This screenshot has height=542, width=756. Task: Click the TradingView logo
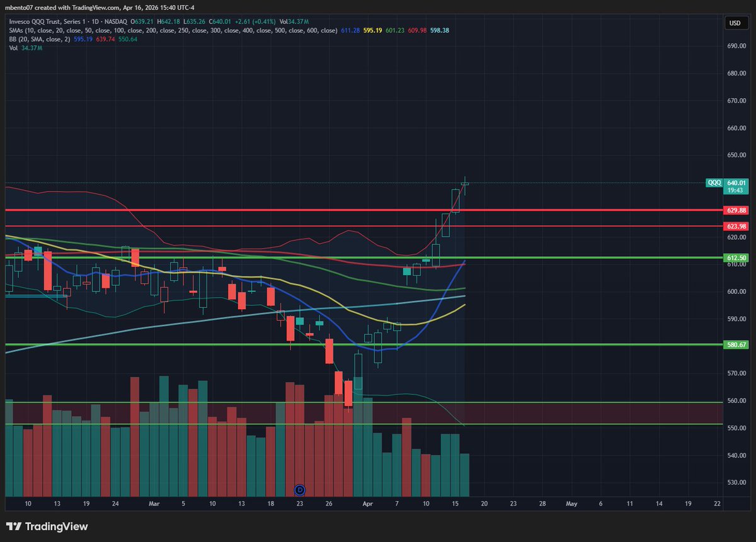[47, 526]
